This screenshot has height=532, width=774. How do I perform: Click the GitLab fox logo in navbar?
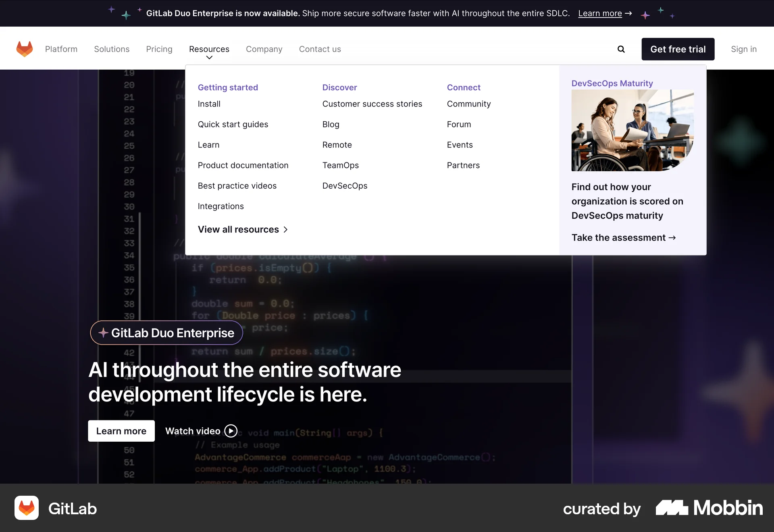(x=25, y=48)
